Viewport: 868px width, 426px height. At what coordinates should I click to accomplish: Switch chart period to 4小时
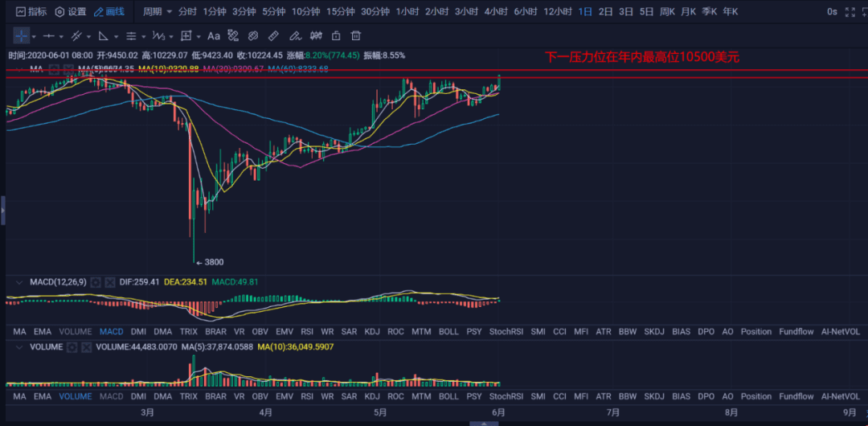pyautogui.click(x=495, y=11)
